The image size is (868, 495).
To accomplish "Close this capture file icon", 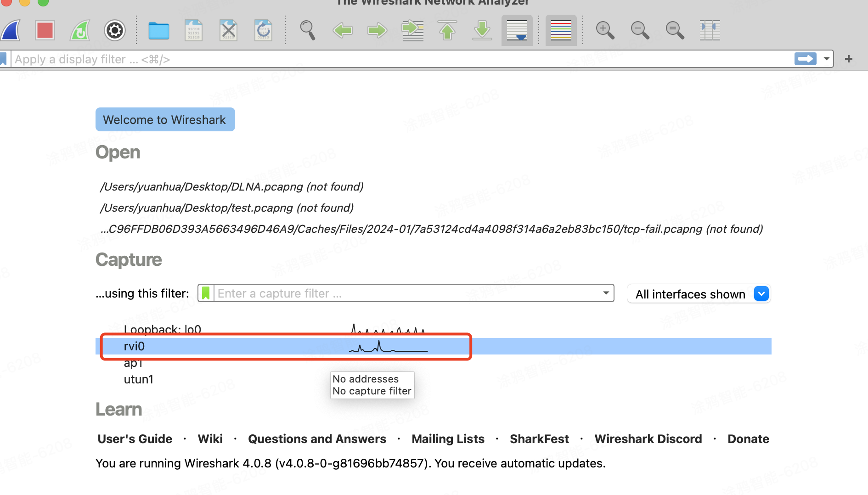I will (x=228, y=31).
